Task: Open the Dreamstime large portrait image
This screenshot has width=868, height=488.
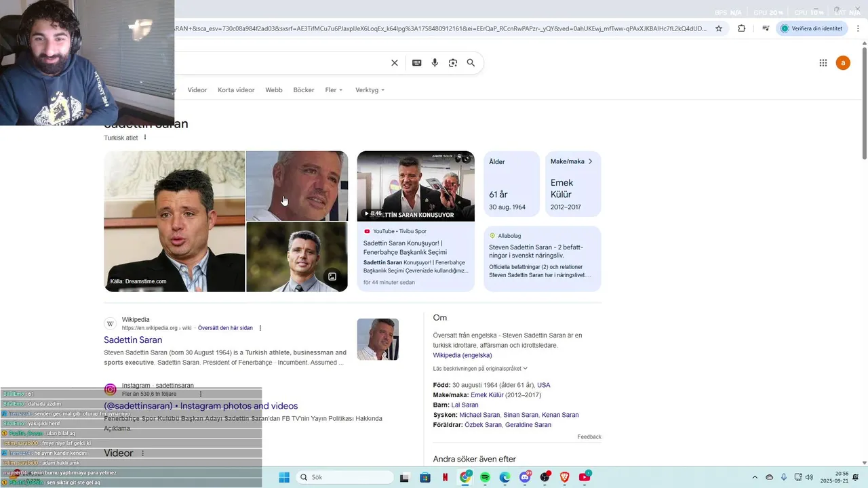Action: pyautogui.click(x=174, y=222)
